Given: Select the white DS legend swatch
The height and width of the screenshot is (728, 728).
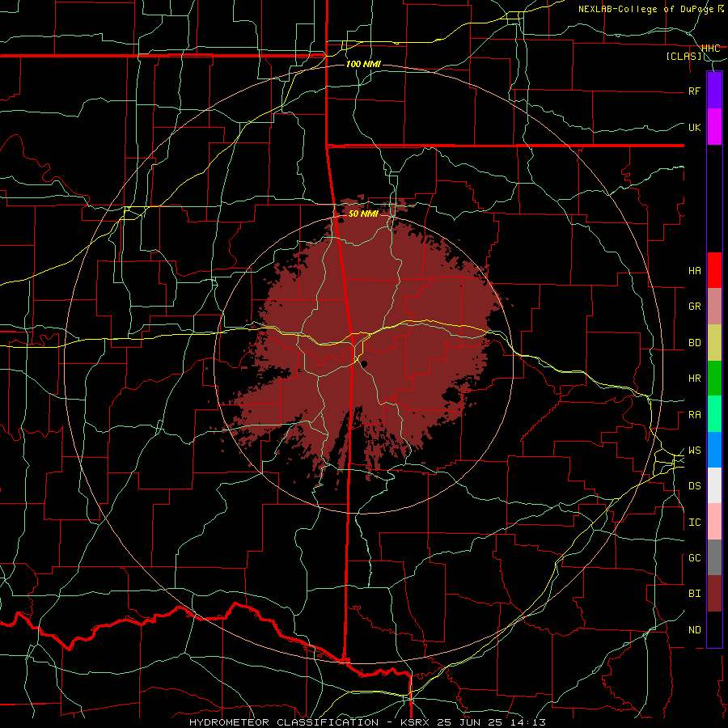Looking at the screenshot, I should click(714, 485).
